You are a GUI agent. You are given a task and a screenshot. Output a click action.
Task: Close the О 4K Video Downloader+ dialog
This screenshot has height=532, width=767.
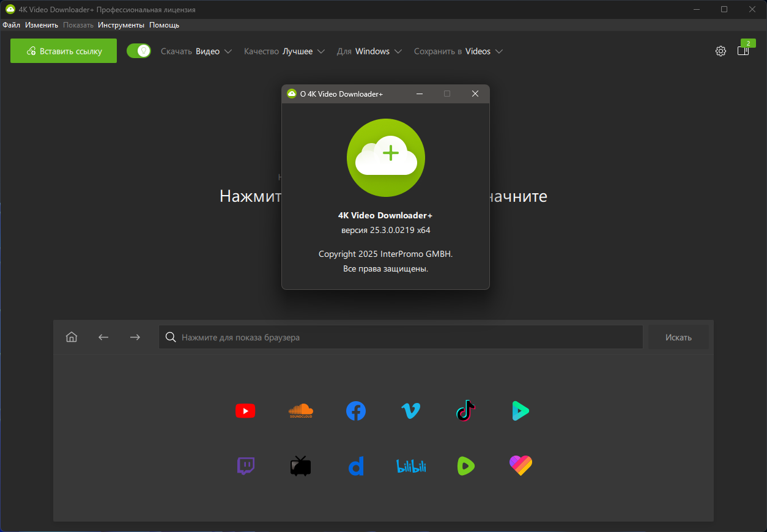[475, 94]
